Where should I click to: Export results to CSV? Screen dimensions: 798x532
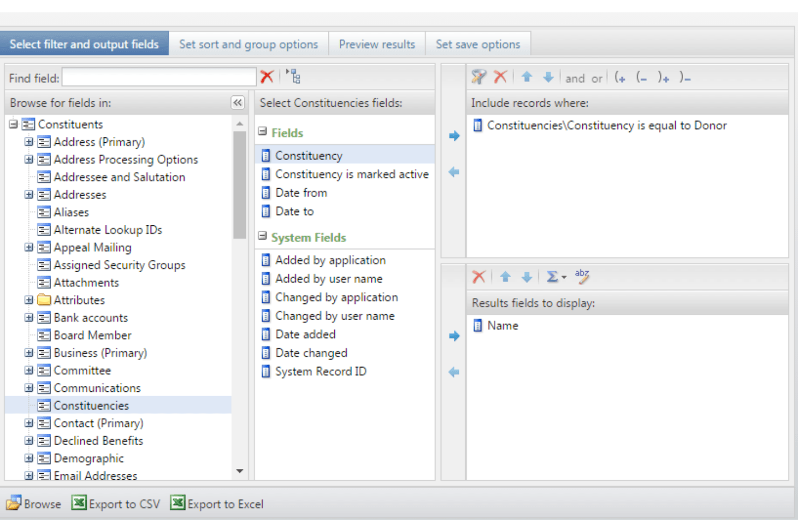tap(116, 503)
